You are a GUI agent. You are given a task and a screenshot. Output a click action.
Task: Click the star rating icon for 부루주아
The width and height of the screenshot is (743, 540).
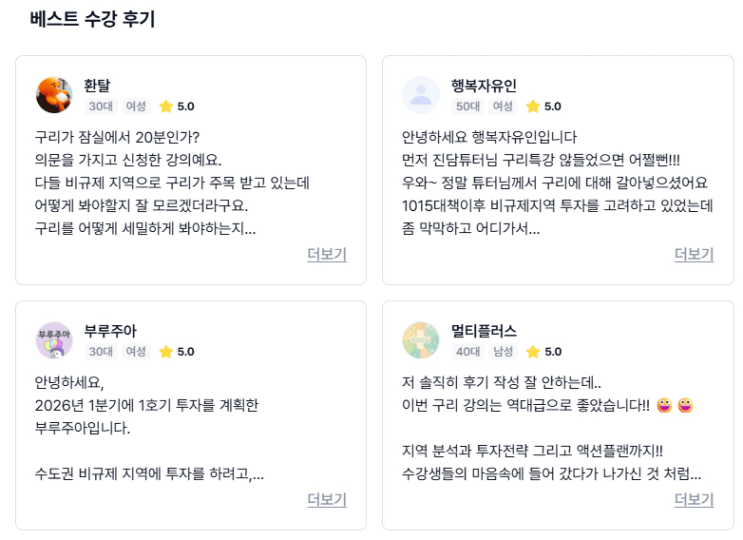(166, 351)
